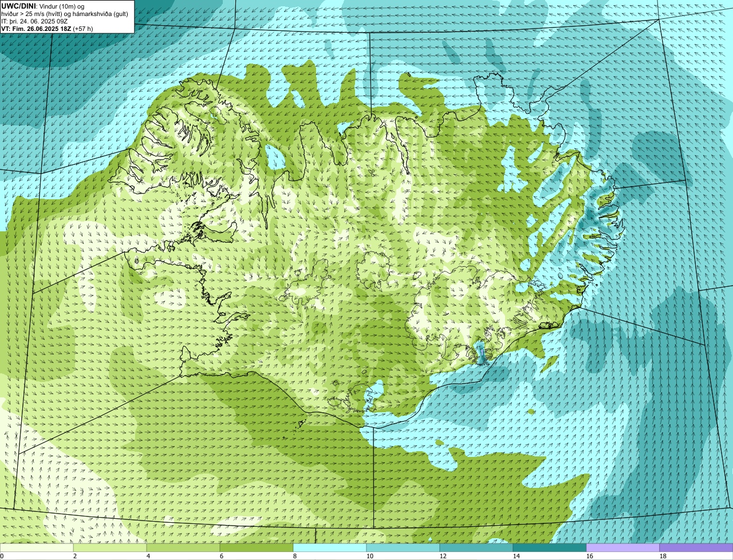Screen dimensions: 733x560
Task: Click the 8–10 m/s light cyan legend swatch
Action: pyautogui.click(x=330, y=548)
